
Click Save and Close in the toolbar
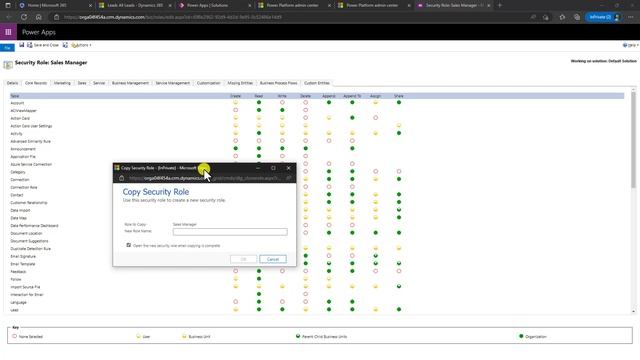(x=43, y=45)
